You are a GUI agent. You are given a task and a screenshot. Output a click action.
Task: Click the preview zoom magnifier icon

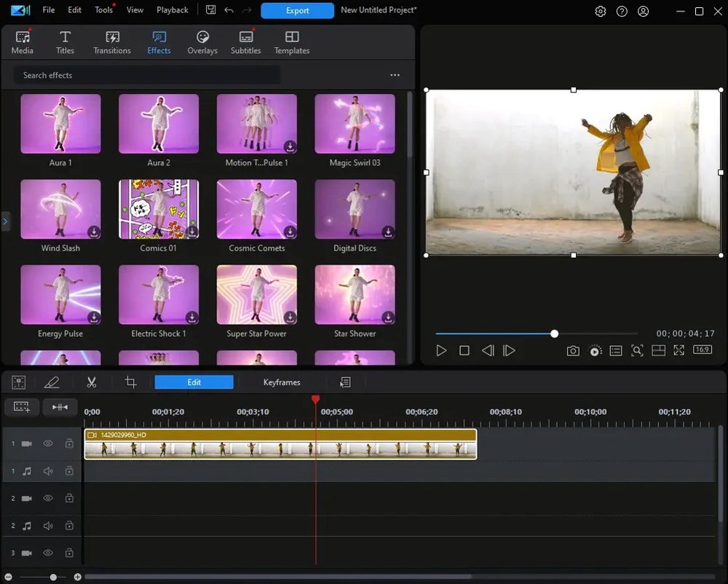point(637,351)
